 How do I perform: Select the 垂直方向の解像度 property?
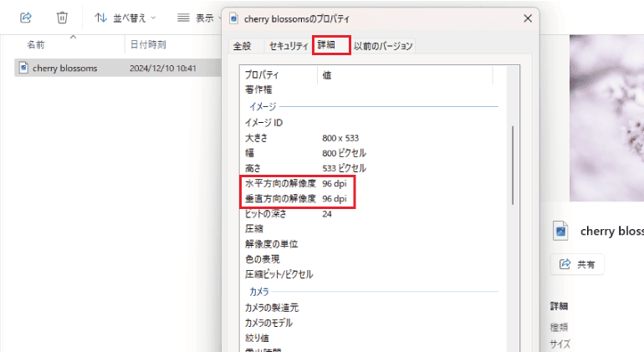(280, 198)
